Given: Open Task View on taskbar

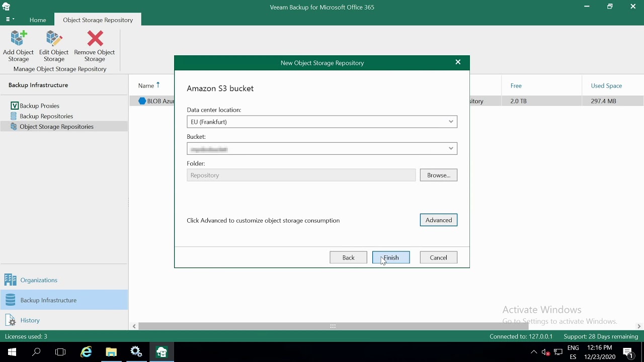Looking at the screenshot, I should (60, 352).
